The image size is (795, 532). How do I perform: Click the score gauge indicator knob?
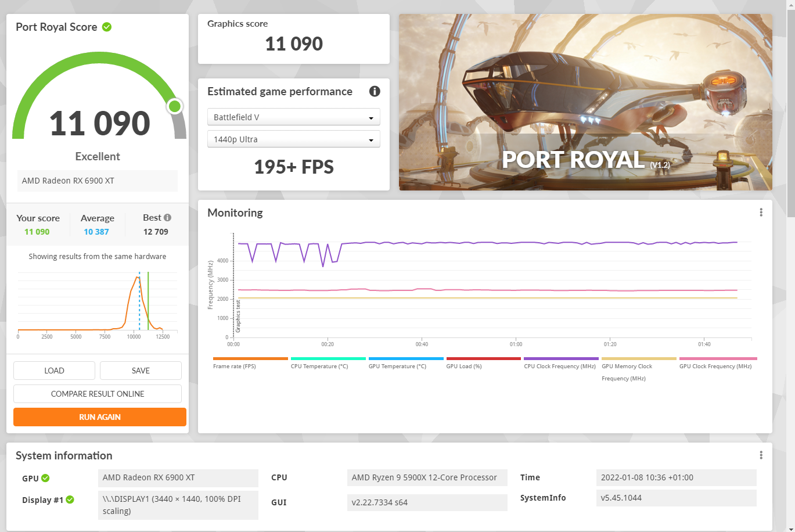pos(175,106)
